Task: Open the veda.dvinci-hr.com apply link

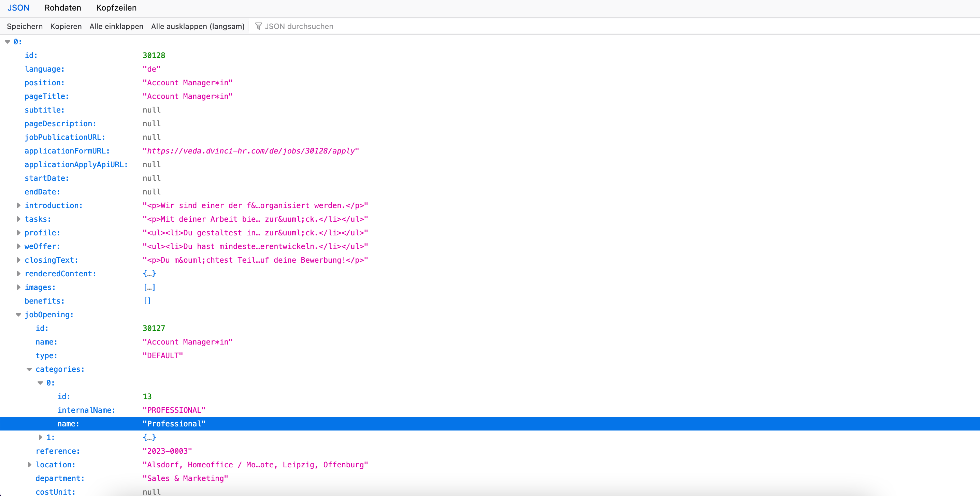Action: coord(251,151)
